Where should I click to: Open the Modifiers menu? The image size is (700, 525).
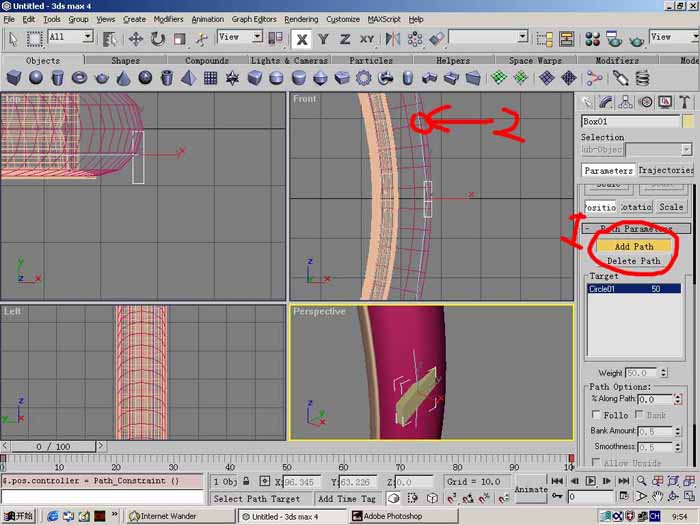pos(168,19)
